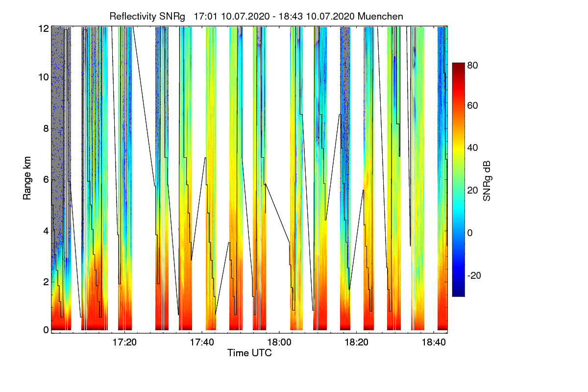Image resolution: width=588 pixels, height=392 pixels.
Task: Click the range axis label 2
Action: (x=46, y=282)
